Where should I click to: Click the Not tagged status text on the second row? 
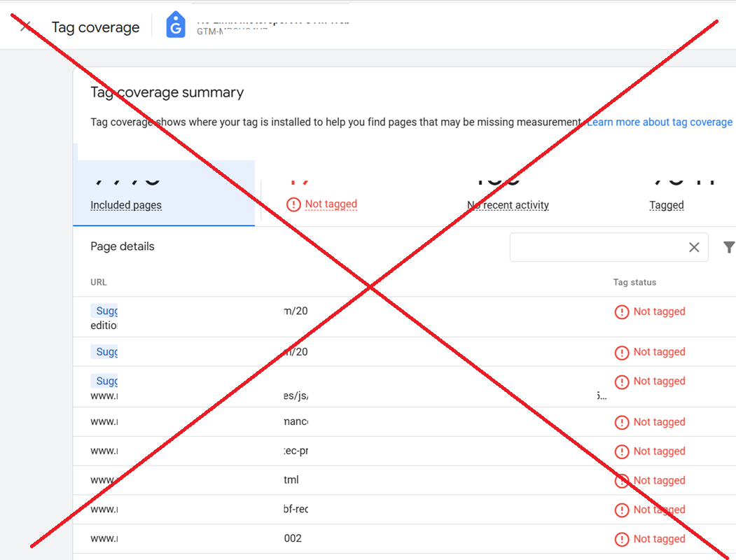(658, 352)
